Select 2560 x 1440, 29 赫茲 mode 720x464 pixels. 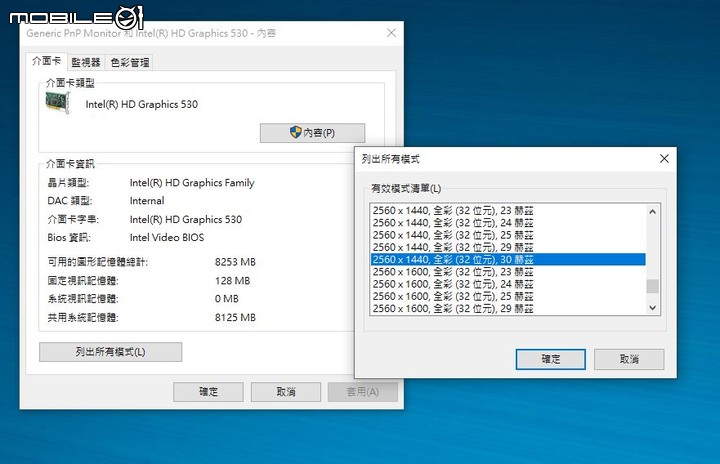(508, 247)
